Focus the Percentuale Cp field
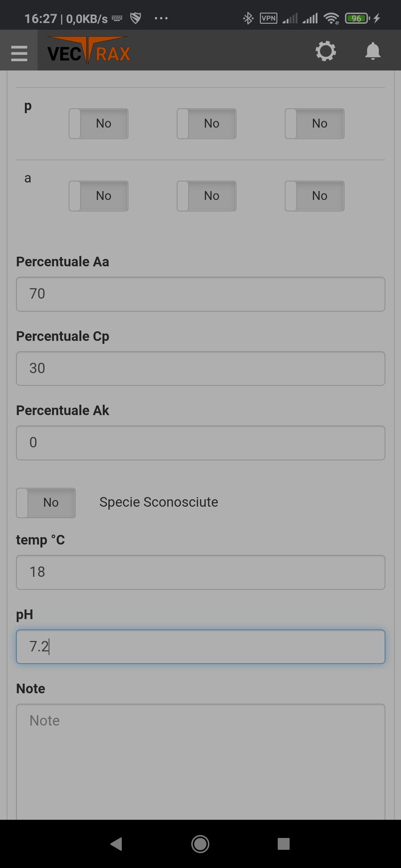The width and height of the screenshot is (401, 868). [x=200, y=369]
